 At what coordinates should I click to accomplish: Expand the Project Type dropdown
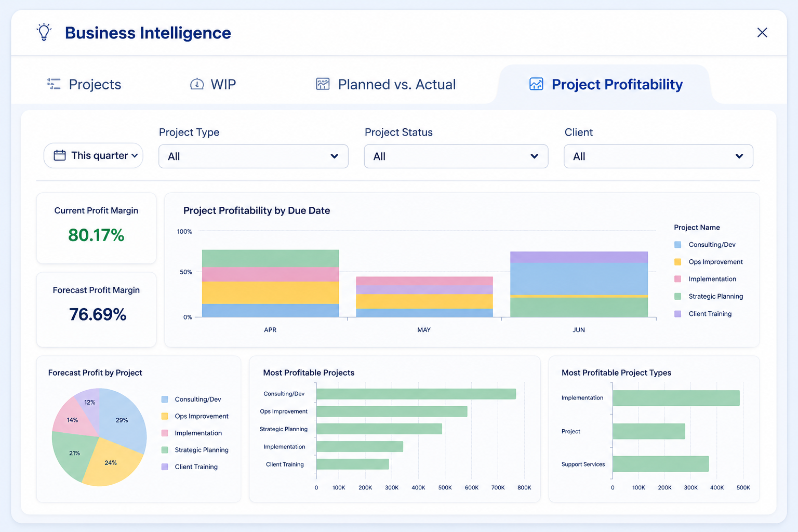pos(254,156)
